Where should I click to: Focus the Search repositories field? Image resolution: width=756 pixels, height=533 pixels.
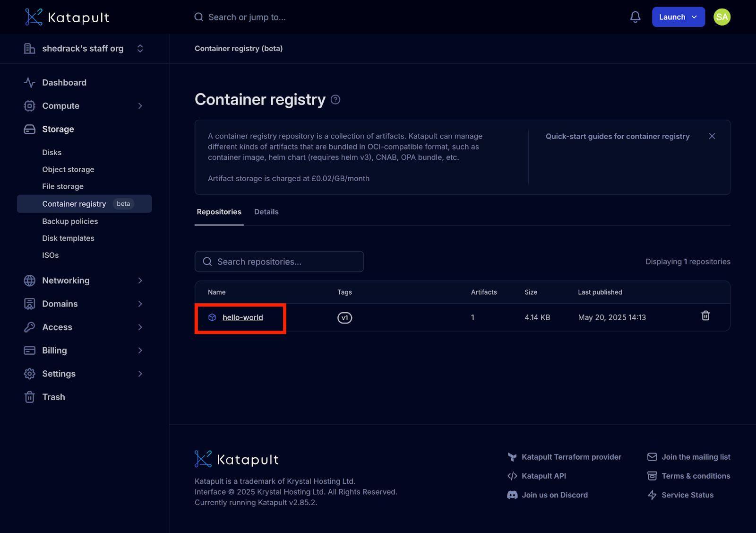click(x=279, y=262)
